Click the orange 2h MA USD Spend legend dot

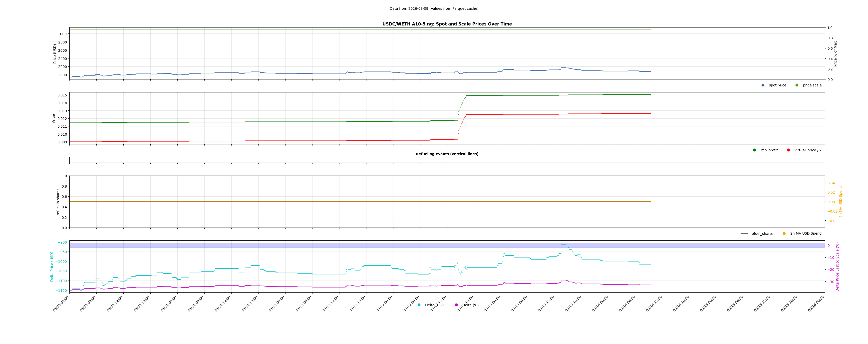784,234
